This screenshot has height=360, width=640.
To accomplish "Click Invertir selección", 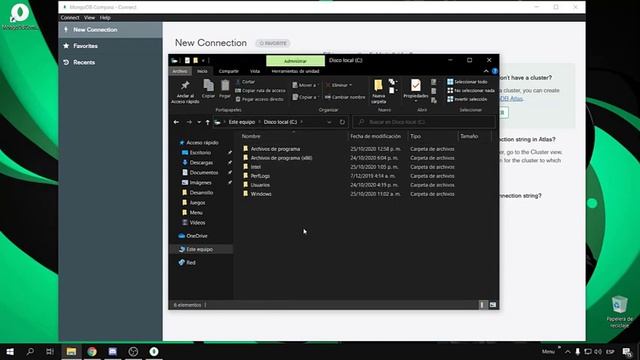I will 467,99.
